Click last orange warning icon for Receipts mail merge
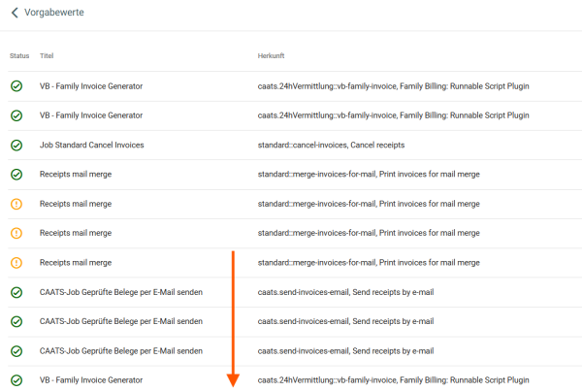Screen dimensions: 582x392 (16, 263)
